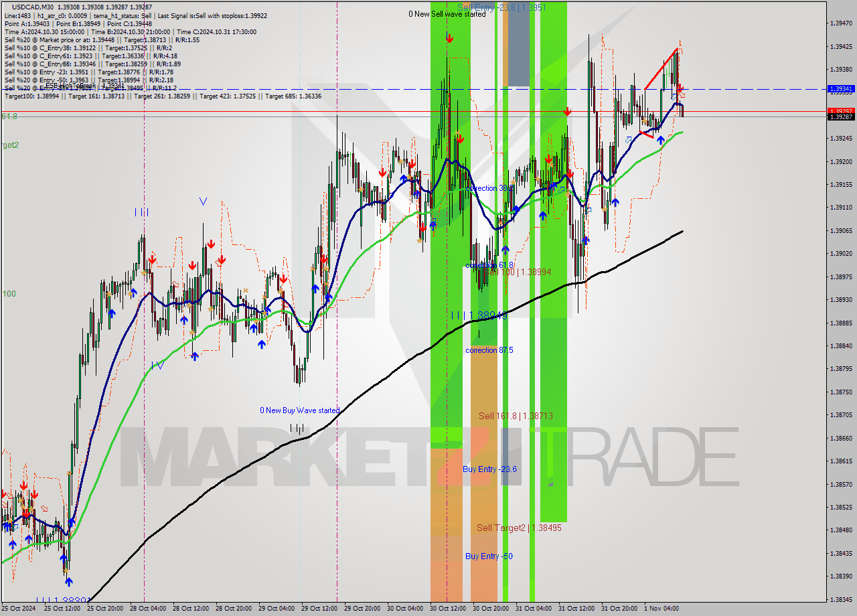The width and height of the screenshot is (857, 616).
Task: Click the blue 1.39341 price tag
Action: pos(841,88)
